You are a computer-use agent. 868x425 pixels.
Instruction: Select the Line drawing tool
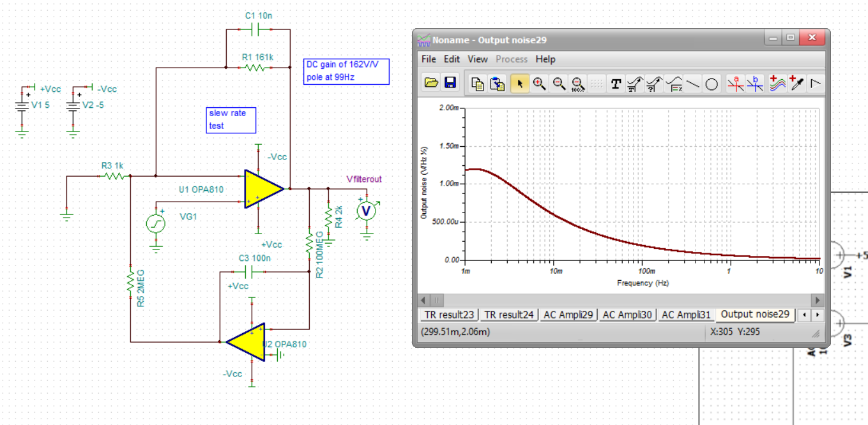click(x=693, y=84)
